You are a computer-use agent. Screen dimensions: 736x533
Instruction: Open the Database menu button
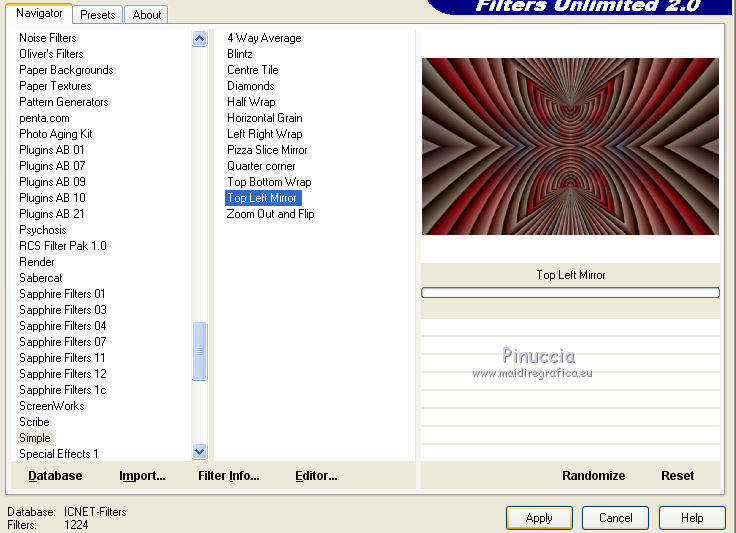pyautogui.click(x=55, y=476)
